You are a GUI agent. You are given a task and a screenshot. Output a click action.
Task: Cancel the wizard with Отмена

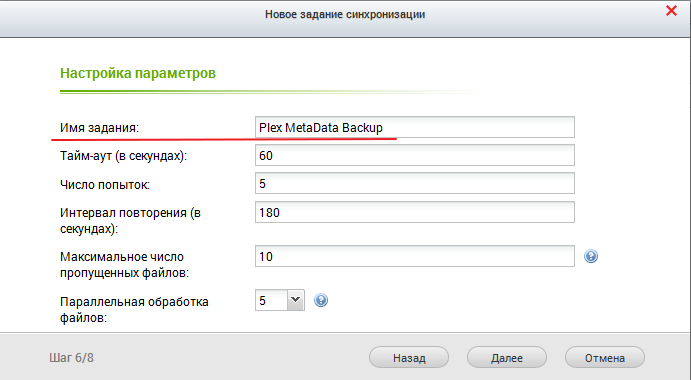605,358
